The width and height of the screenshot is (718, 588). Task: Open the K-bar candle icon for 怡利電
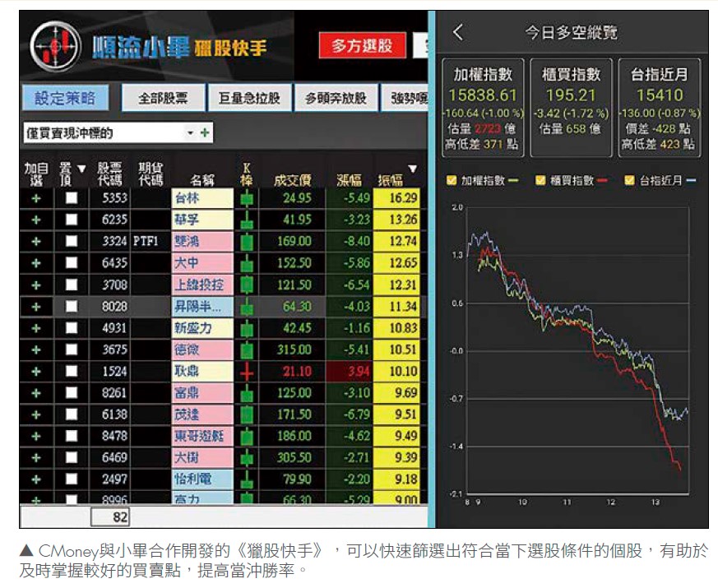247,479
